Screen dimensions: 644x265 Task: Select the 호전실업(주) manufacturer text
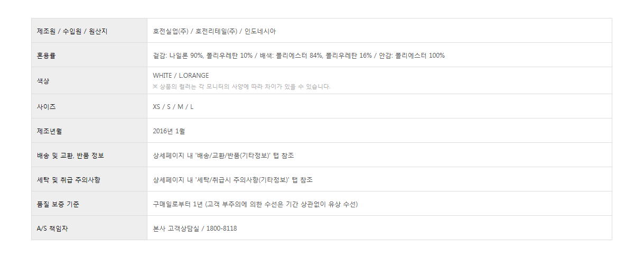(171, 31)
